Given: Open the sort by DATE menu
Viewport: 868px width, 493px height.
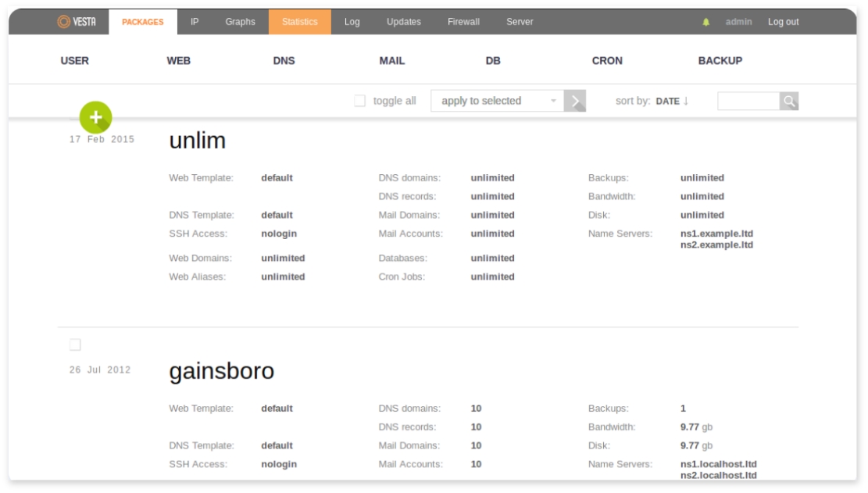Looking at the screenshot, I should [x=666, y=101].
